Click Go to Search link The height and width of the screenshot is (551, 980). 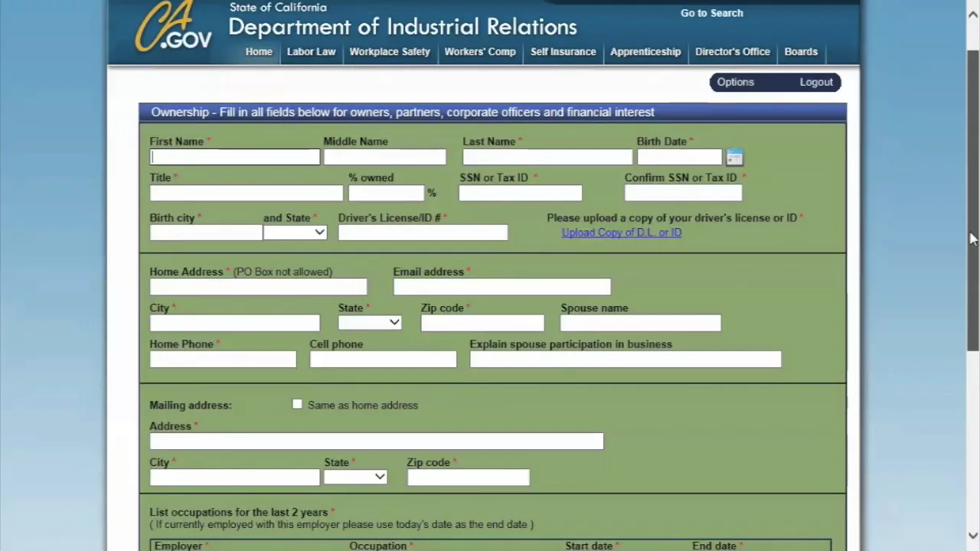point(712,13)
